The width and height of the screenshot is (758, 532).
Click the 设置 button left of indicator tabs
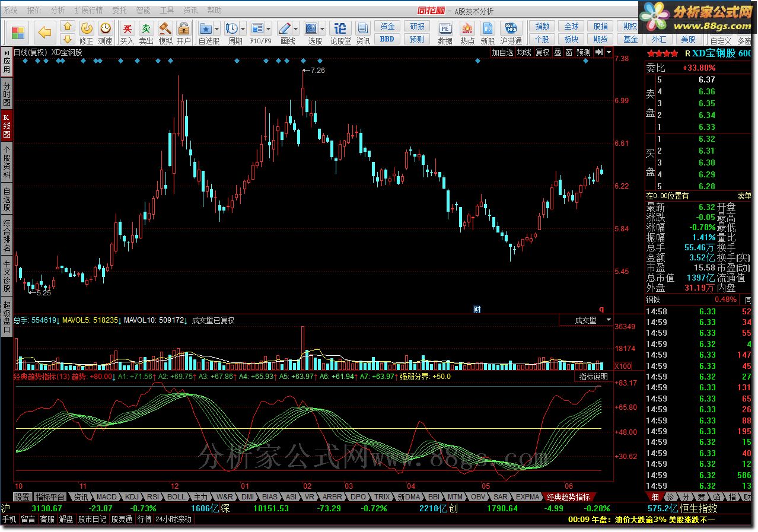pos(23,497)
